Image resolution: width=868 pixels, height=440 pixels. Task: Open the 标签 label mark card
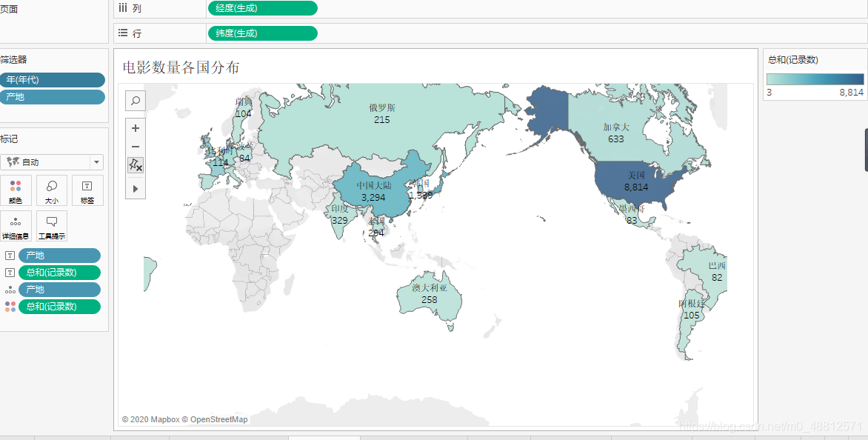pyautogui.click(x=87, y=192)
